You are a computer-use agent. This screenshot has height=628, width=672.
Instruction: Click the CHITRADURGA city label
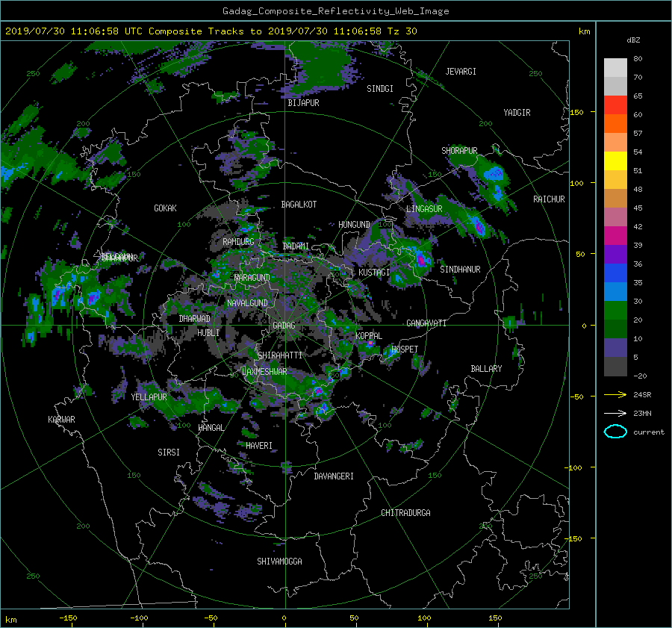(405, 513)
